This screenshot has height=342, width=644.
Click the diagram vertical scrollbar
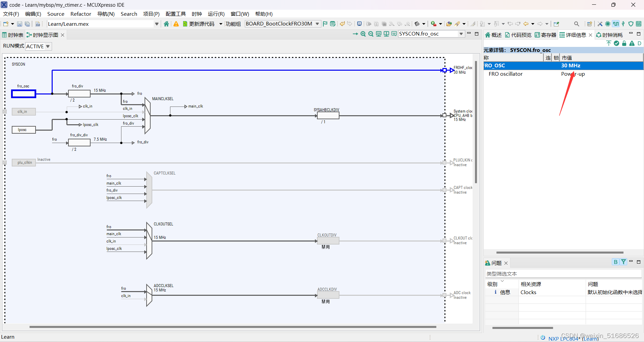476,122
